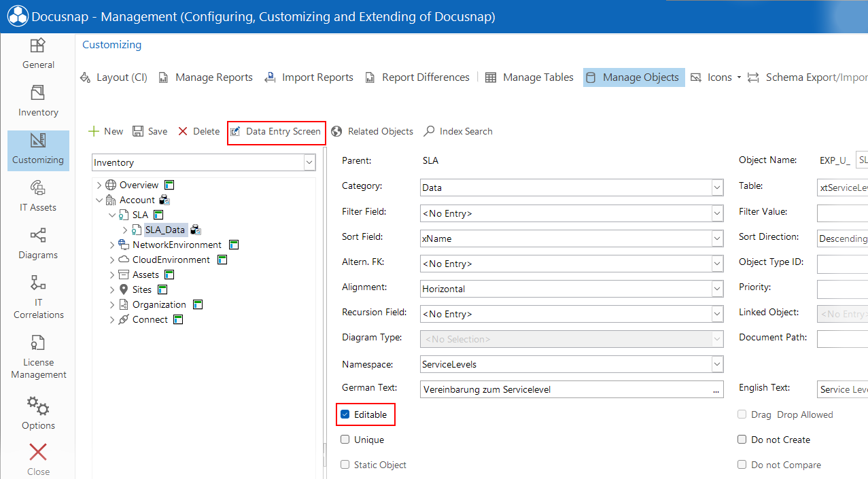Viewport: 868px width, 479px height.
Task: Check the Do not Create checkbox
Action: (x=742, y=440)
